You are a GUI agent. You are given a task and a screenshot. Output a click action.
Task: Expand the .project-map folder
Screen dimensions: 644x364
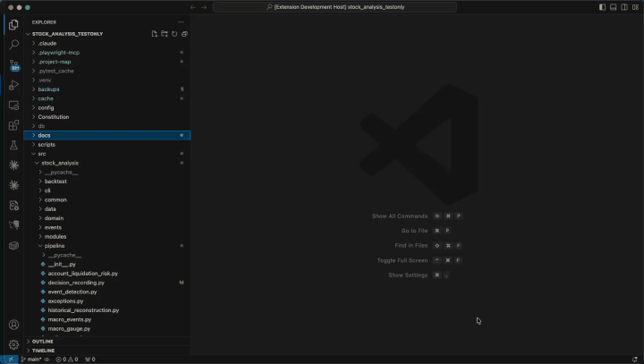(106, 62)
